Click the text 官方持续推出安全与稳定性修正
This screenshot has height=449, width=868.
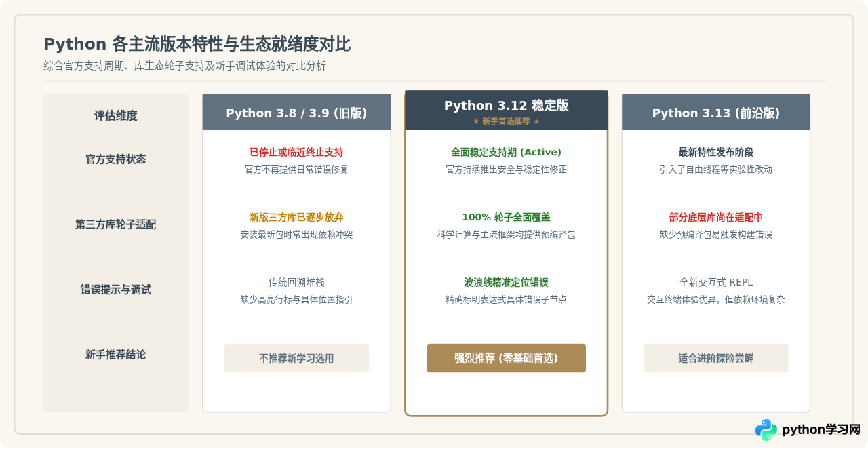coord(506,170)
